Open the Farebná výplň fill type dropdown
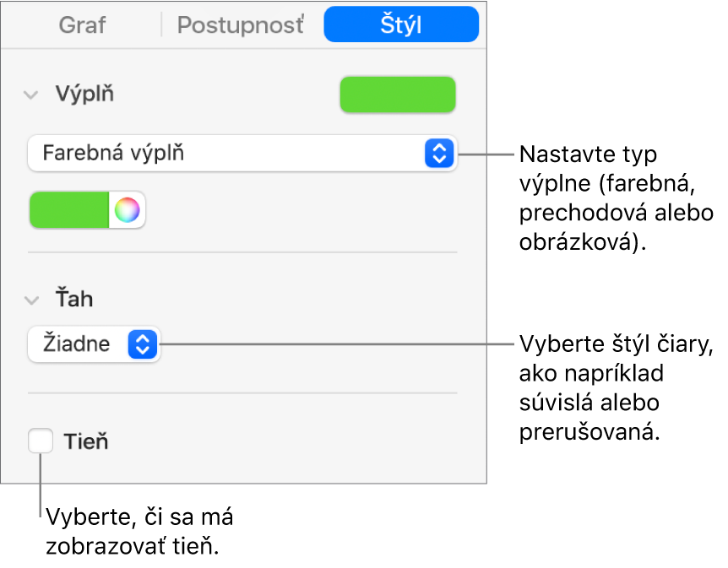Viewport: 728px width, 568px height. point(228,154)
